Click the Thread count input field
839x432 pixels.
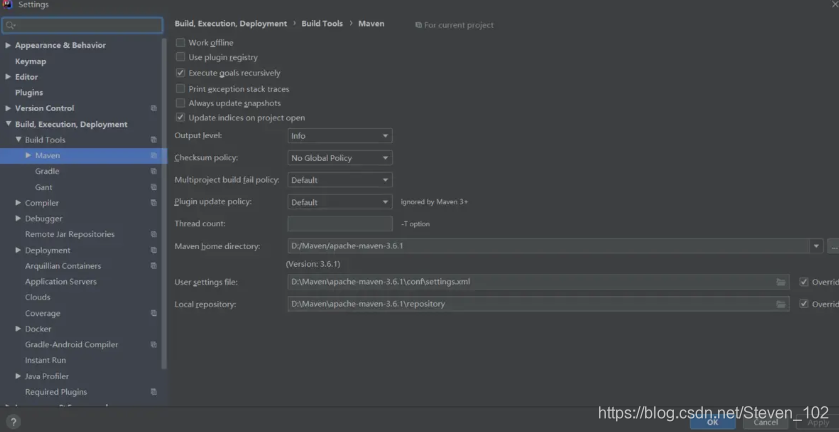(340, 224)
